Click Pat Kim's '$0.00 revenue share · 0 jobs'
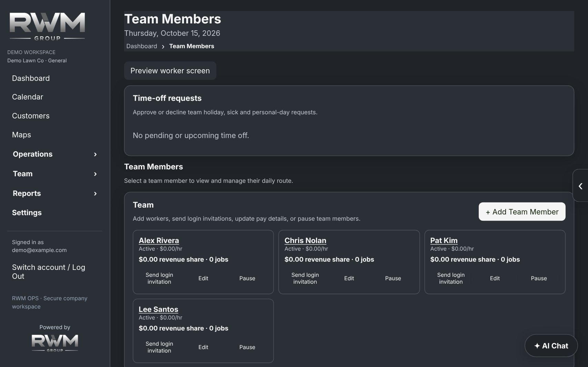 [475, 259]
